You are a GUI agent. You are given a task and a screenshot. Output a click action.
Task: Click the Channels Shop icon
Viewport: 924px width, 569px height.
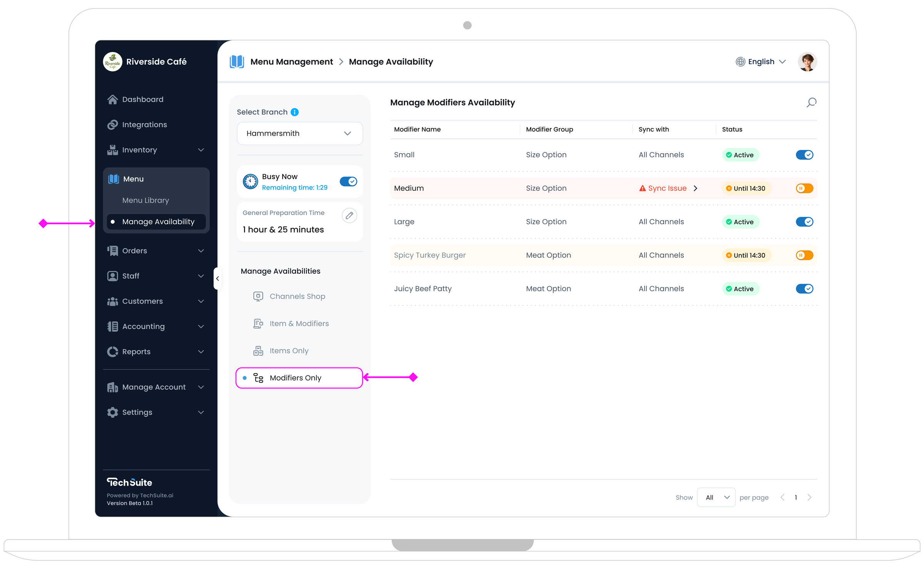(x=258, y=296)
